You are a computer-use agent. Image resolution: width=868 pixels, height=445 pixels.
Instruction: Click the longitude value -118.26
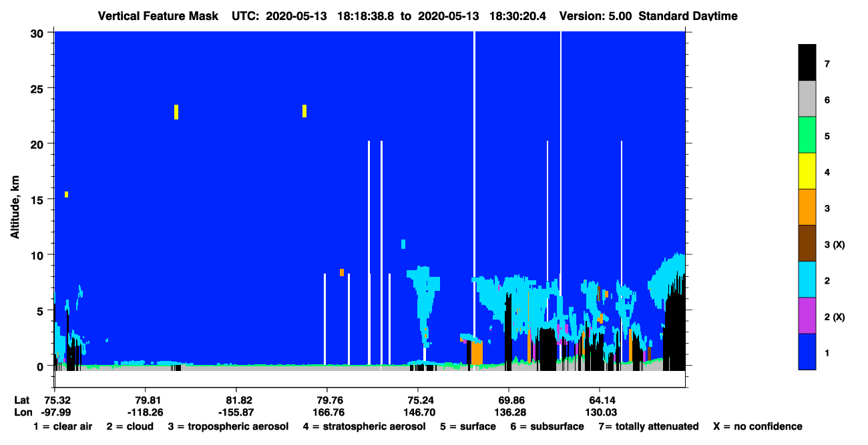[146, 412]
